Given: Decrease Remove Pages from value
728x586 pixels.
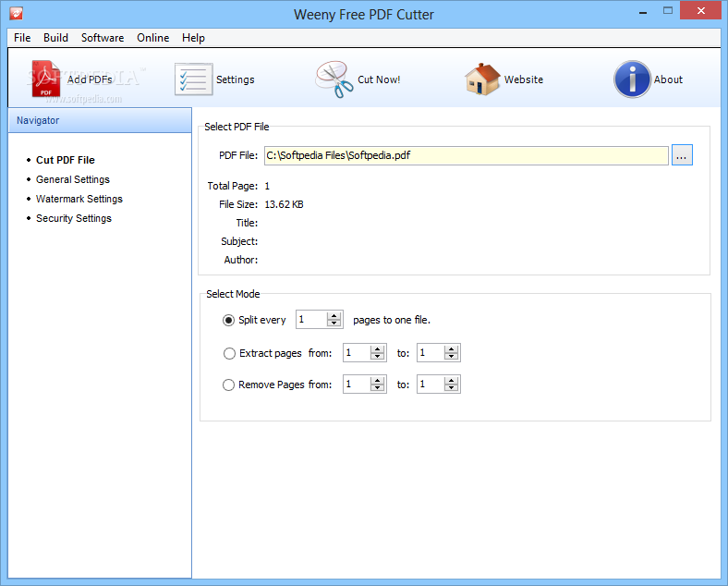Looking at the screenshot, I should 378,388.
